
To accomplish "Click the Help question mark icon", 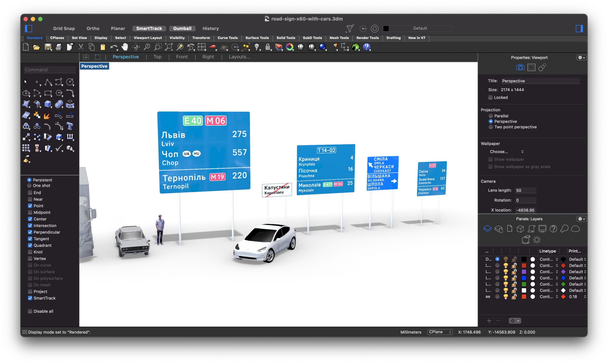I will 366,47.
